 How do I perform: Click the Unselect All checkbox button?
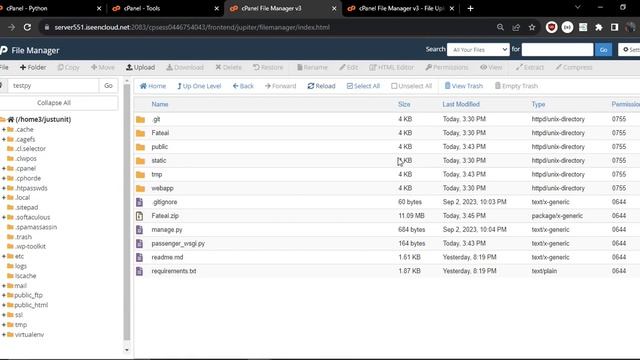click(x=411, y=86)
